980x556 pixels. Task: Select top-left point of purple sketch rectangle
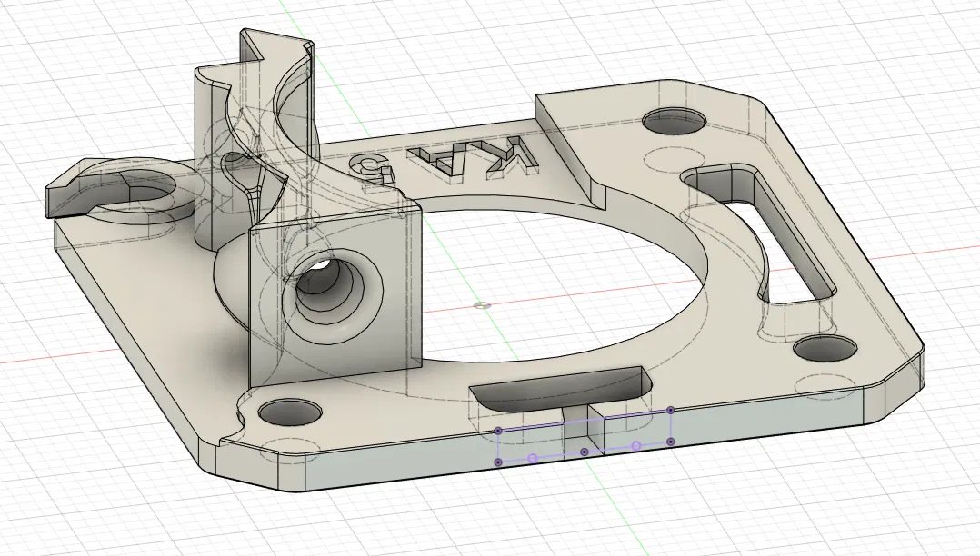[498, 431]
